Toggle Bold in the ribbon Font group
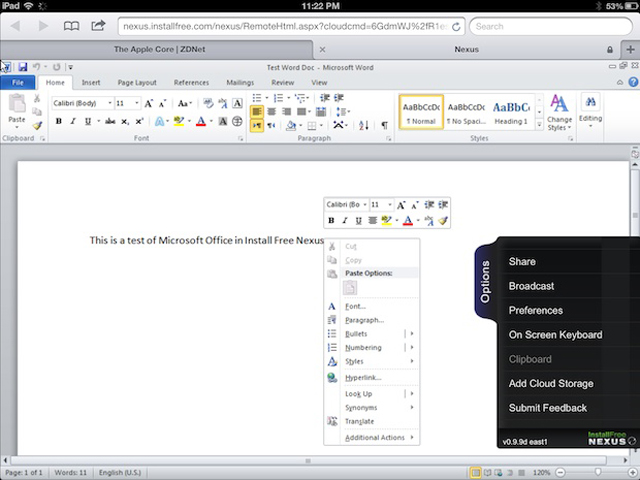This screenshot has width=640, height=480. [x=59, y=121]
